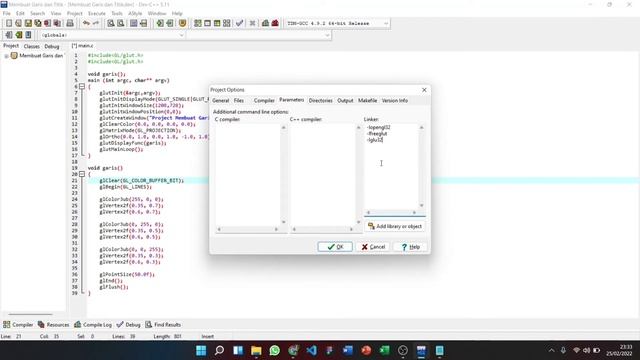This screenshot has height=360, width=640.
Task: Open File Explorer from the taskbar
Action: pyautogui.click(x=256, y=351)
